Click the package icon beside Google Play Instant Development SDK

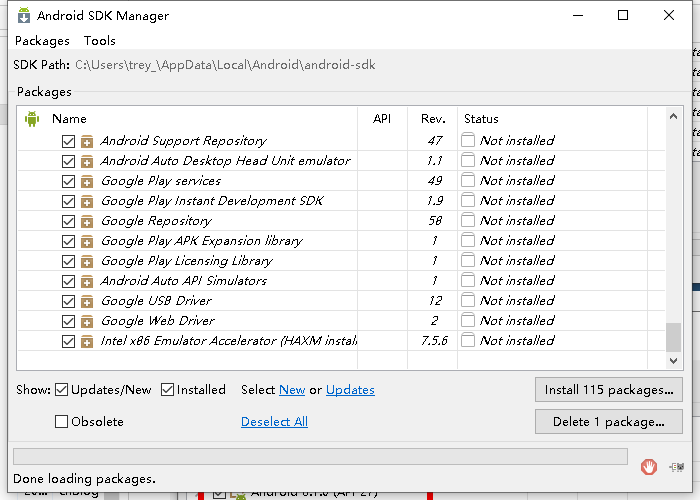87,202
